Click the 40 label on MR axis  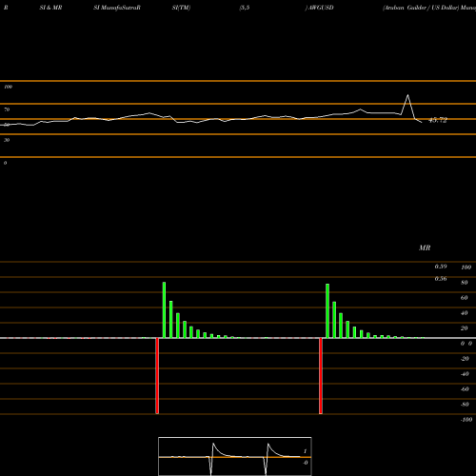(465, 313)
